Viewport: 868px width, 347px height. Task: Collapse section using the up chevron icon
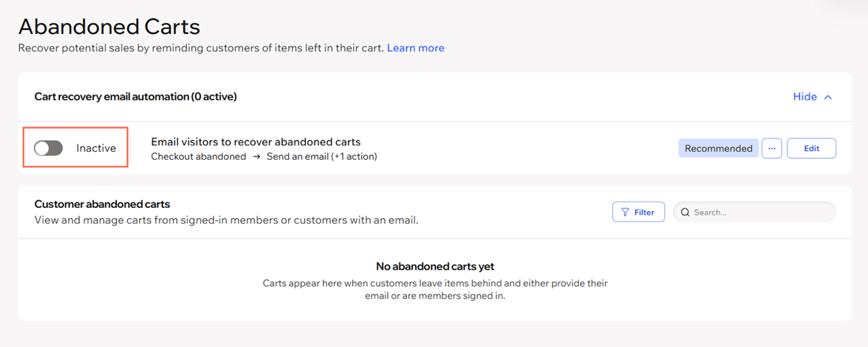[829, 97]
